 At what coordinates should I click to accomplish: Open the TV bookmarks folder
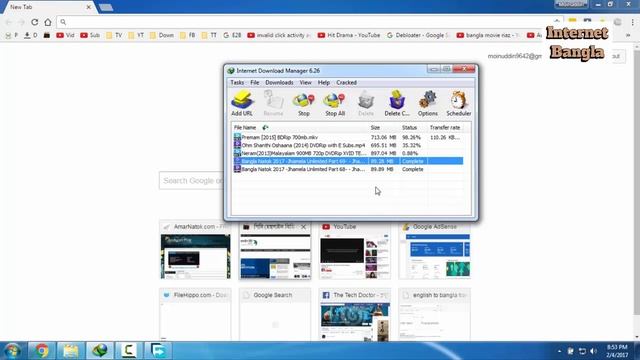[x=114, y=36]
